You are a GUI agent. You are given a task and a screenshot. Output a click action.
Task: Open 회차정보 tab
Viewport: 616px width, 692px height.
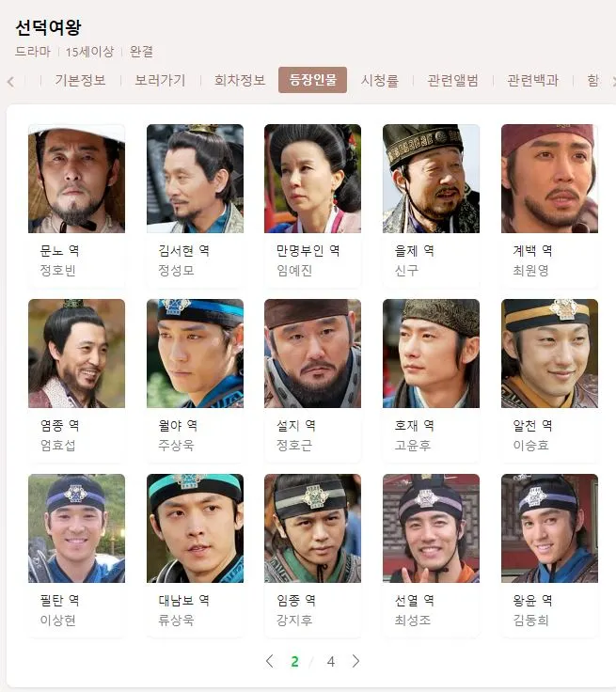pyautogui.click(x=240, y=80)
